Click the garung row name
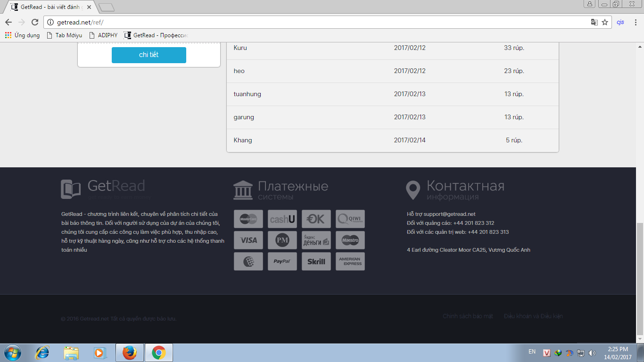Image resolution: width=644 pixels, height=362 pixels. pyautogui.click(x=244, y=117)
